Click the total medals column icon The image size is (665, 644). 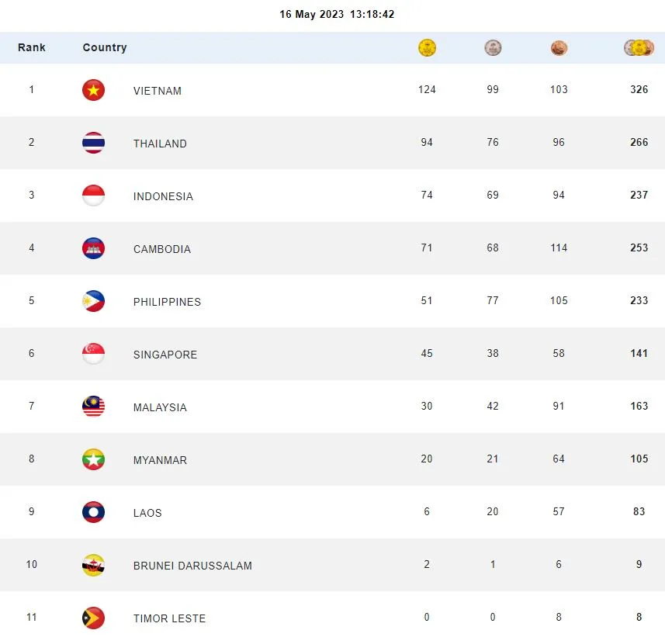click(639, 48)
